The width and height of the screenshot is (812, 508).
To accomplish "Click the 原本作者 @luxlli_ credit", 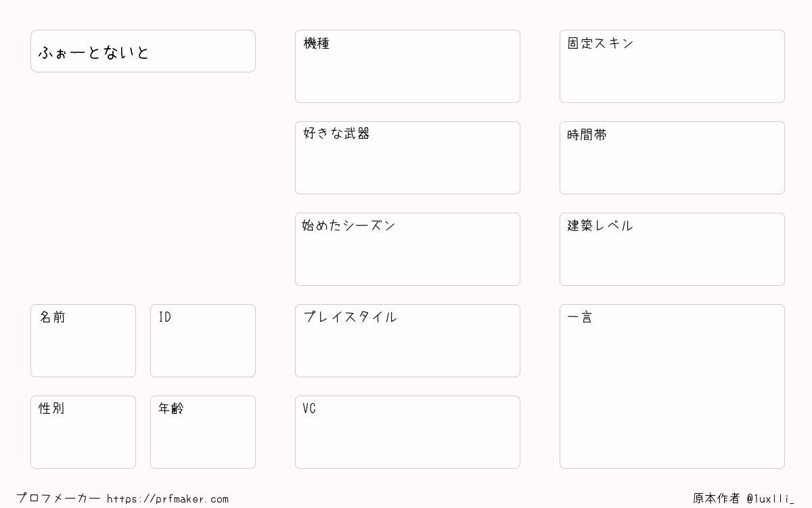I will [x=743, y=499].
